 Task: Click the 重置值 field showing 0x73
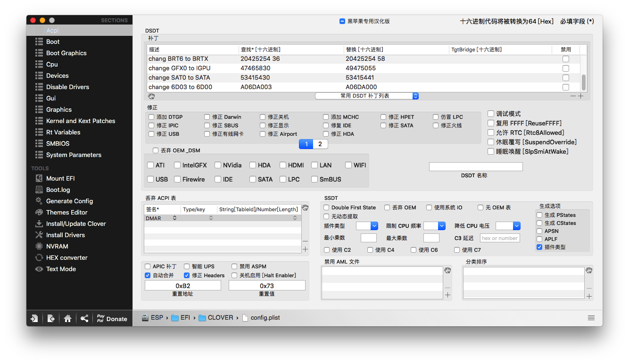267,286
